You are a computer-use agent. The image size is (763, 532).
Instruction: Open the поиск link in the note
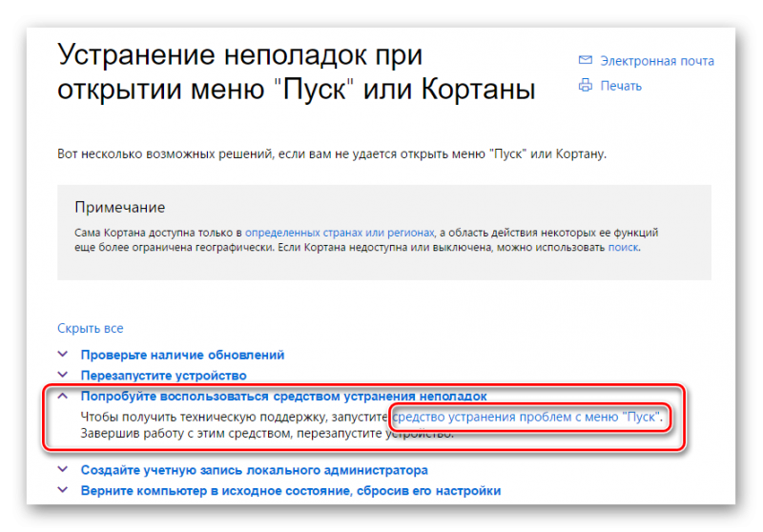[x=623, y=247]
